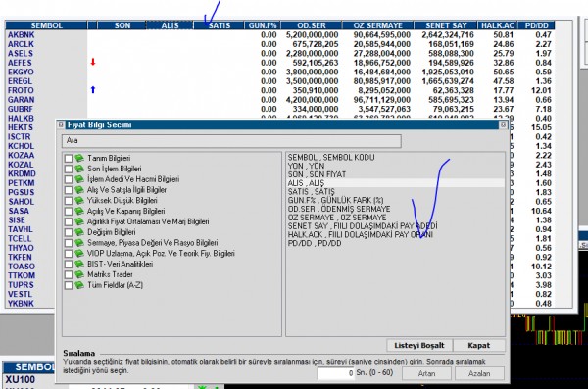Click the Ara search field
The image size is (588, 389).
[x=231, y=141]
